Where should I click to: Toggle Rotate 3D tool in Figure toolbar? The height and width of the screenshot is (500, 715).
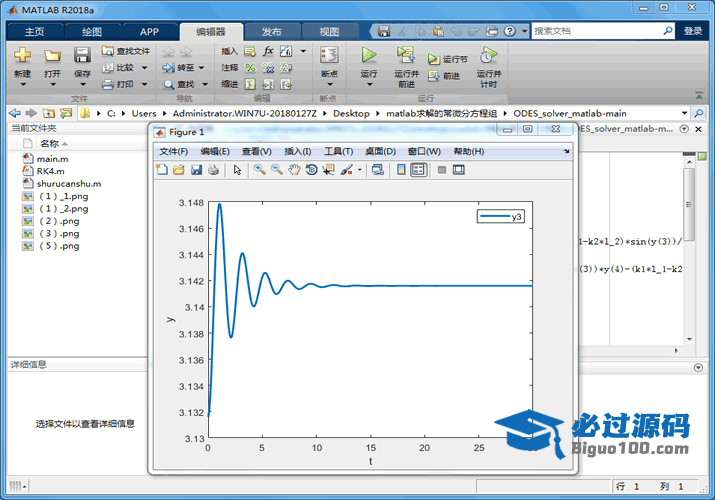tap(311, 170)
